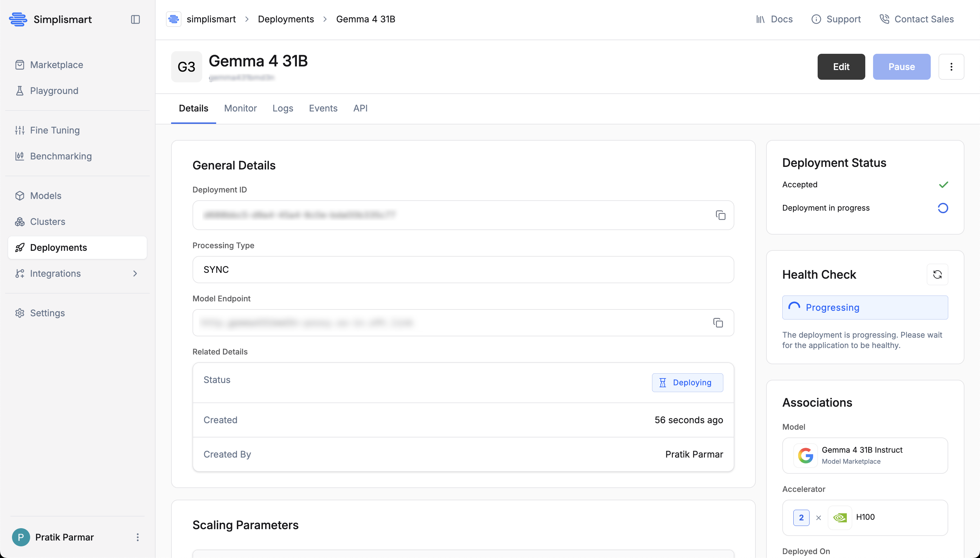The image size is (980, 558).
Task: Click the Deployment in progress spinner
Action: tap(943, 208)
